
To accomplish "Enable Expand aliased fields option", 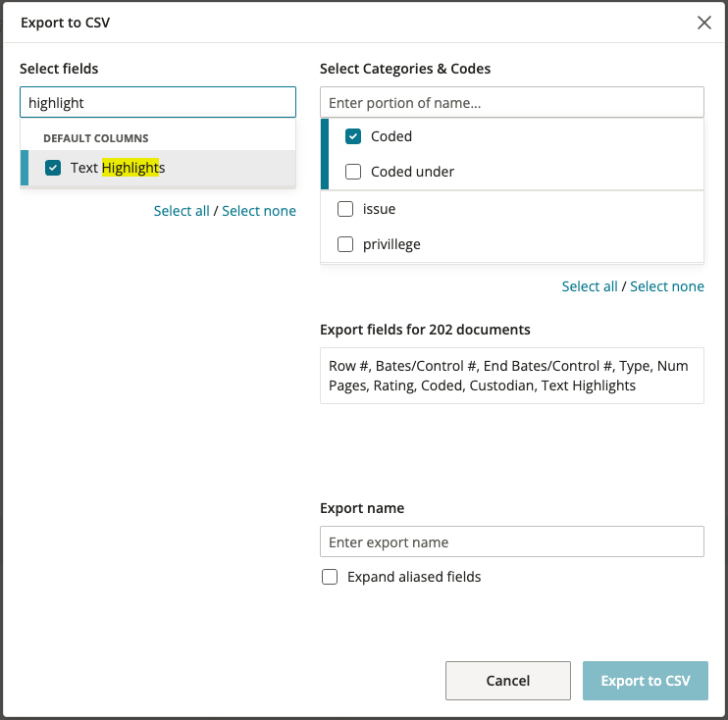I will click(x=330, y=577).
